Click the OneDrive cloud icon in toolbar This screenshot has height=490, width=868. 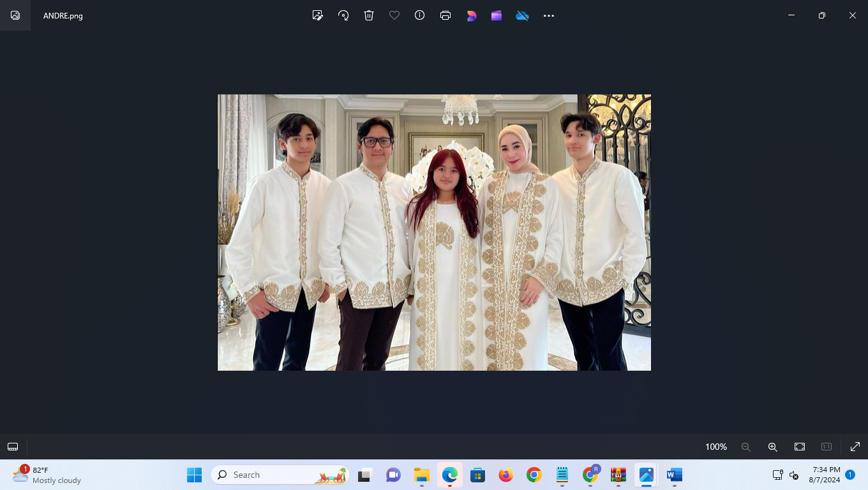523,15
